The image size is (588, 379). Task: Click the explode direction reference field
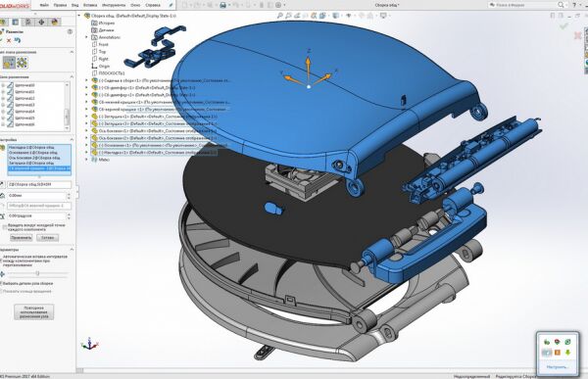pyautogui.click(x=39, y=184)
